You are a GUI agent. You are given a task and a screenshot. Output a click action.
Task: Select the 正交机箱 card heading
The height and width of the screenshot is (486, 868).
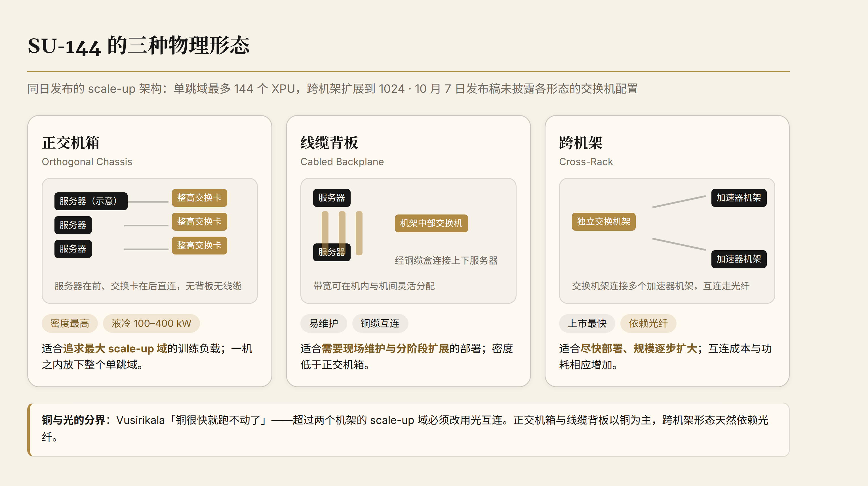point(71,142)
